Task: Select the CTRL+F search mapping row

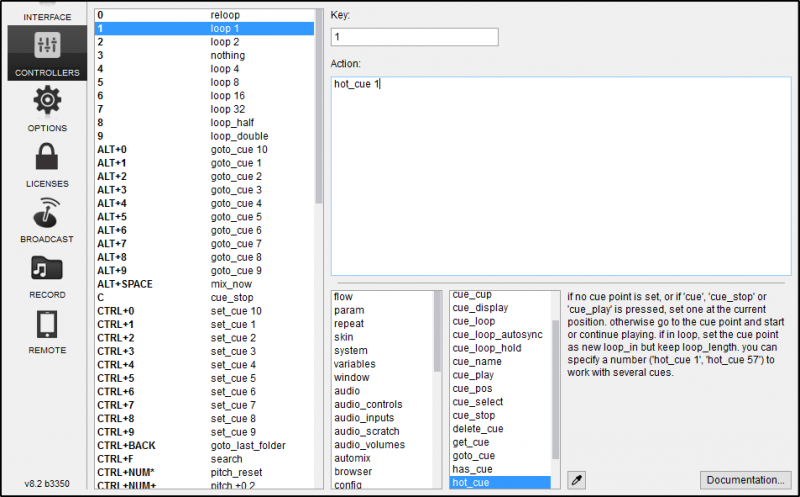Action: point(205,458)
